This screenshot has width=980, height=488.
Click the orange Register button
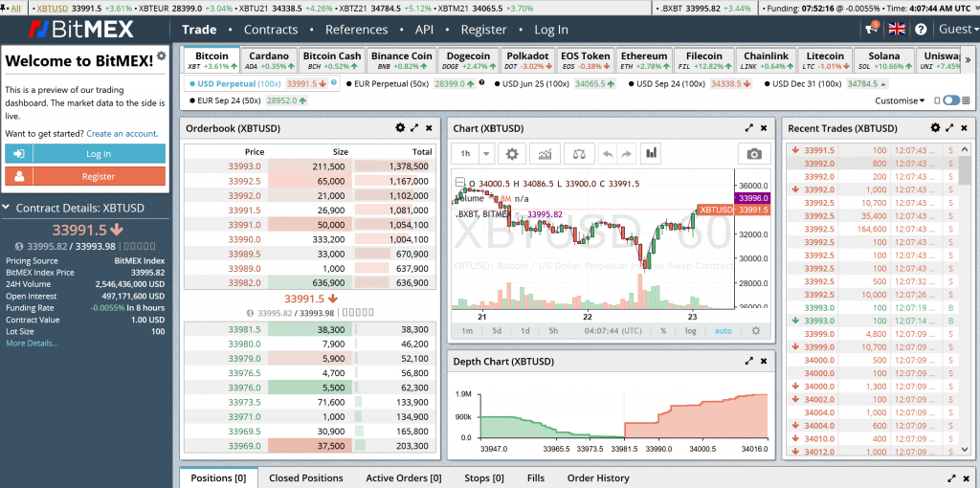85,176
